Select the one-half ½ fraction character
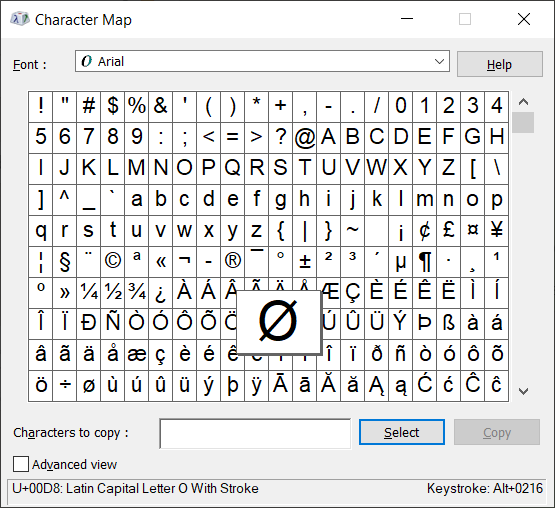 113,293
